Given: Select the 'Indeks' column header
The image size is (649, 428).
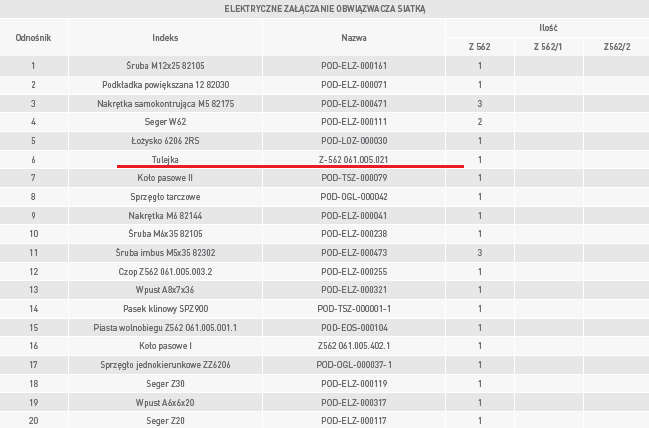Looking at the screenshot, I should (165, 37).
